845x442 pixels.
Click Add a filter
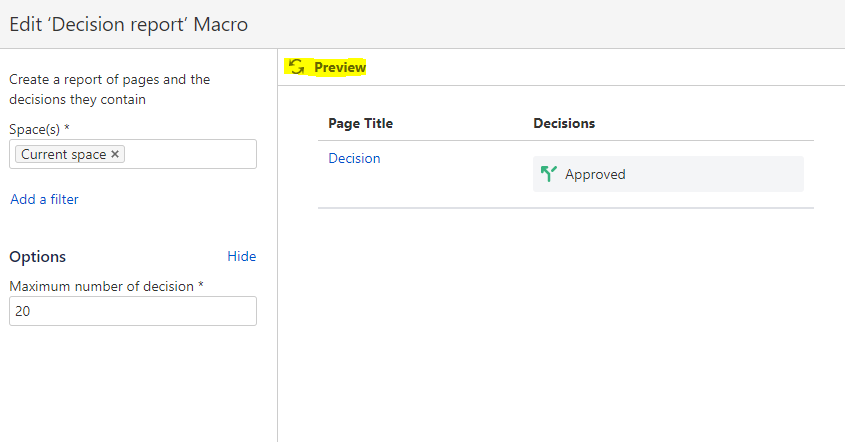pos(44,199)
